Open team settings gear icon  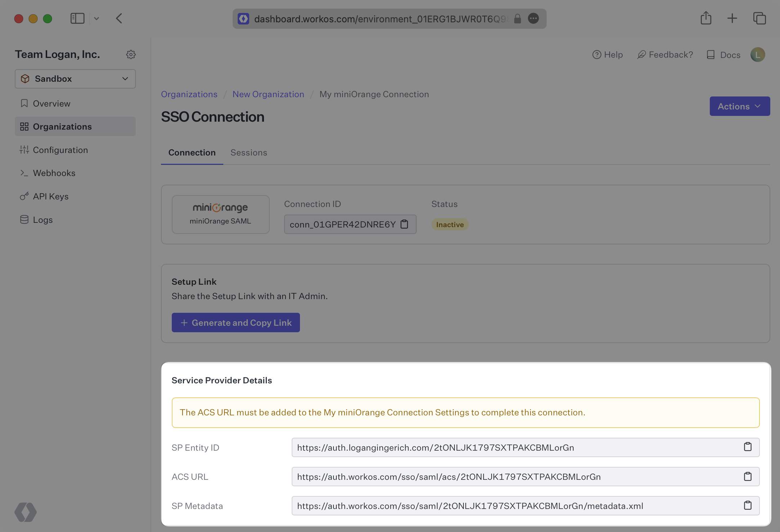point(131,54)
